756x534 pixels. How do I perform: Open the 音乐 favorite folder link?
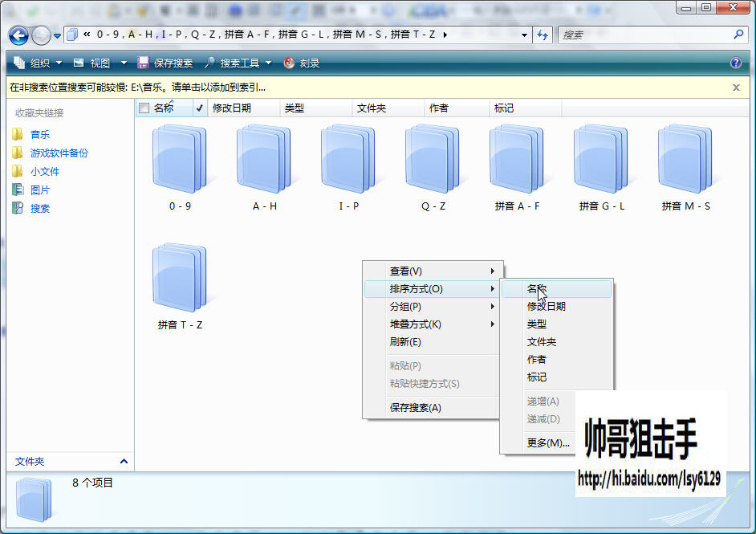(x=40, y=135)
